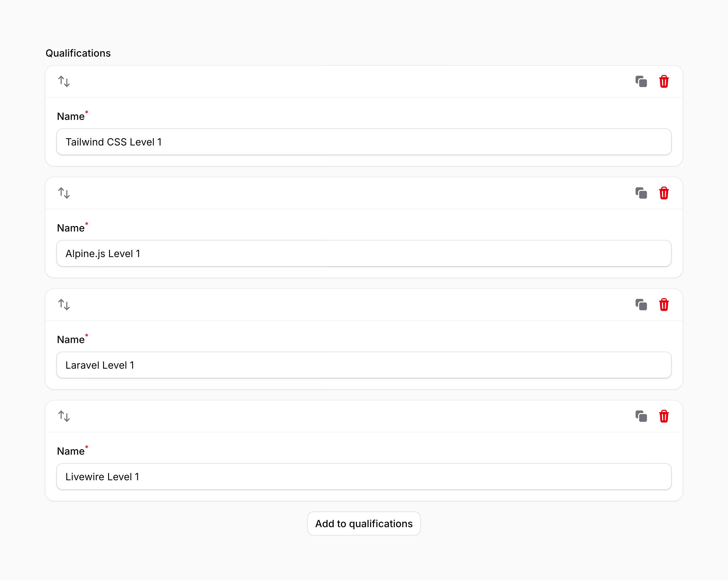Remove the Alpine.js Level 1 qualification
The width and height of the screenshot is (728, 580).
(664, 193)
